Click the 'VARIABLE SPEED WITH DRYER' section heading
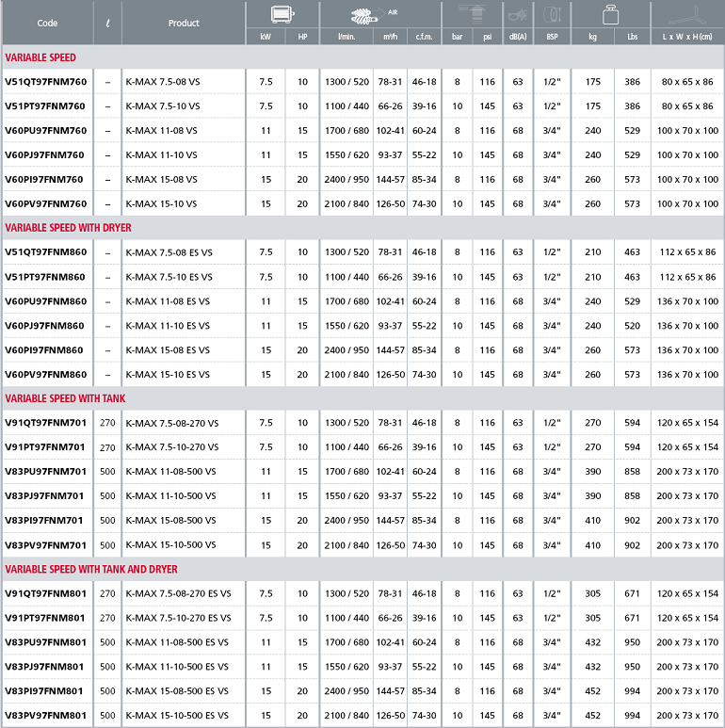 tap(68, 228)
